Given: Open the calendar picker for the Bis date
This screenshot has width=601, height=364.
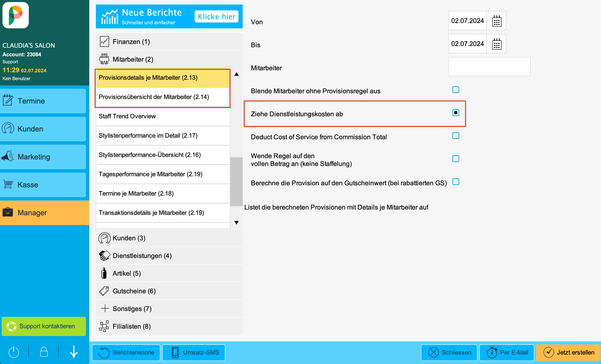Looking at the screenshot, I should (496, 44).
